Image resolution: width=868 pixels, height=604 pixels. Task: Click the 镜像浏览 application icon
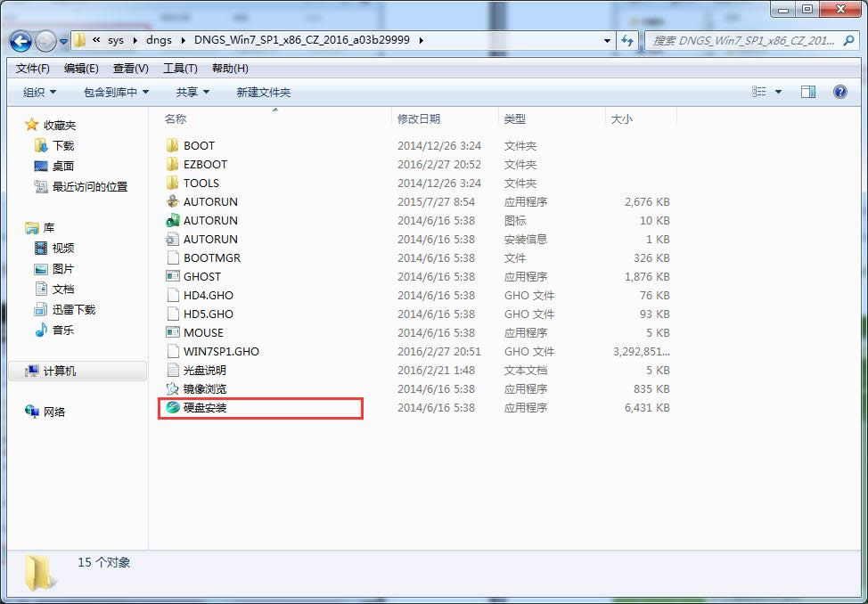pos(173,389)
